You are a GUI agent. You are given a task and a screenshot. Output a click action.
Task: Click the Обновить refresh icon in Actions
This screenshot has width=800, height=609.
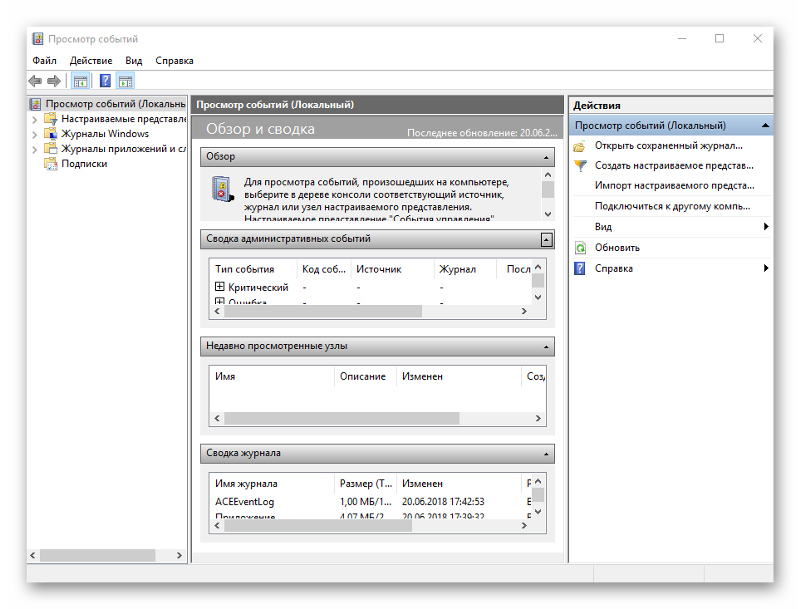point(580,247)
